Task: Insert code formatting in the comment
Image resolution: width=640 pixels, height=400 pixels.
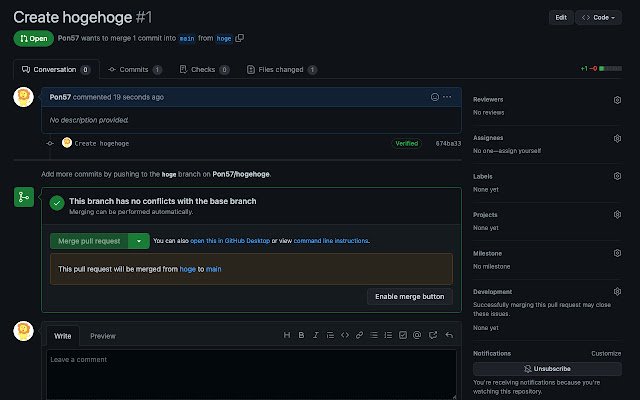Action: 345,335
